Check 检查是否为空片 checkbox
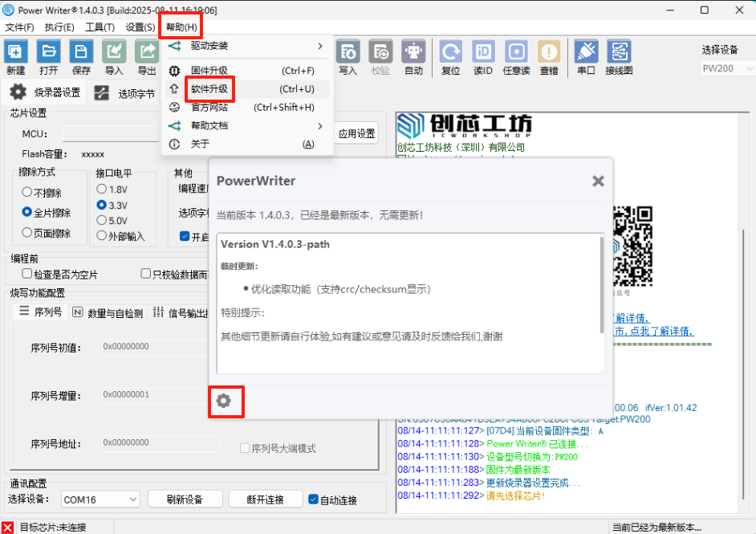Image resolution: width=756 pixels, height=534 pixels. tap(27, 274)
